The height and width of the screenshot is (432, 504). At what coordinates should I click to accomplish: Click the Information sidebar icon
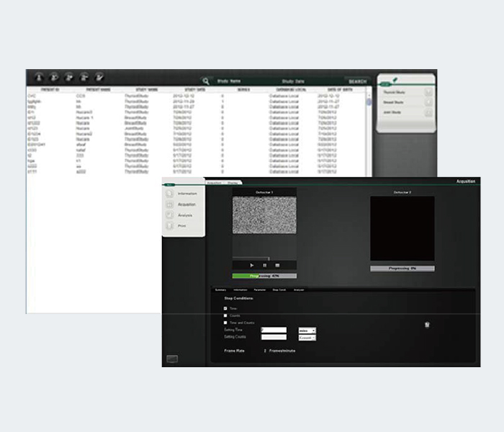169,194
